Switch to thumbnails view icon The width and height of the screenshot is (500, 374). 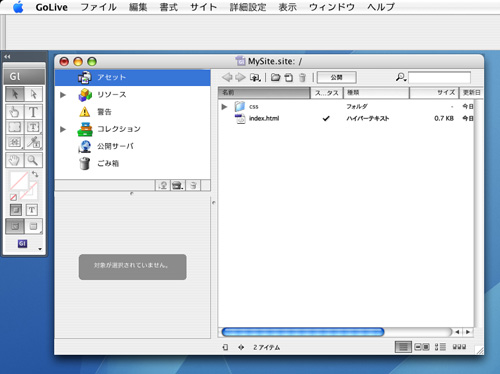[x=459, y=347]
